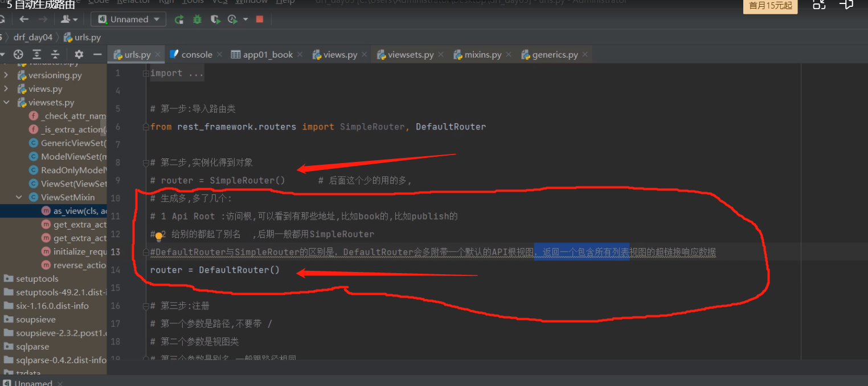The height and width of the screenshot is (386, 868).
Task: Expand views.py node in the project tree
Action: click(6, 89)
